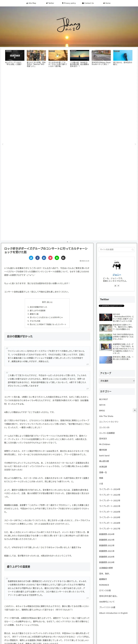Open the Contact Us menu item
The height and width of the screenshot is (644, 138).
click(x=88, y=3)
